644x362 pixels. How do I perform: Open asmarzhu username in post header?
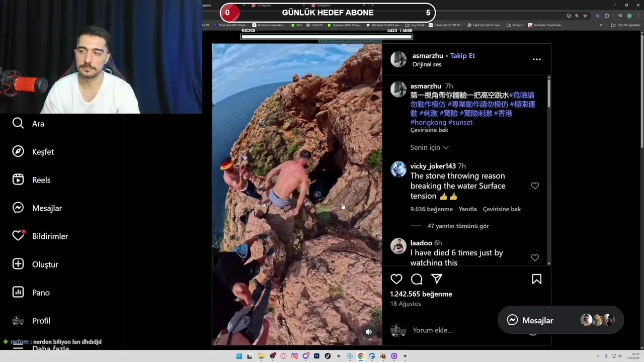click(428, 56)
